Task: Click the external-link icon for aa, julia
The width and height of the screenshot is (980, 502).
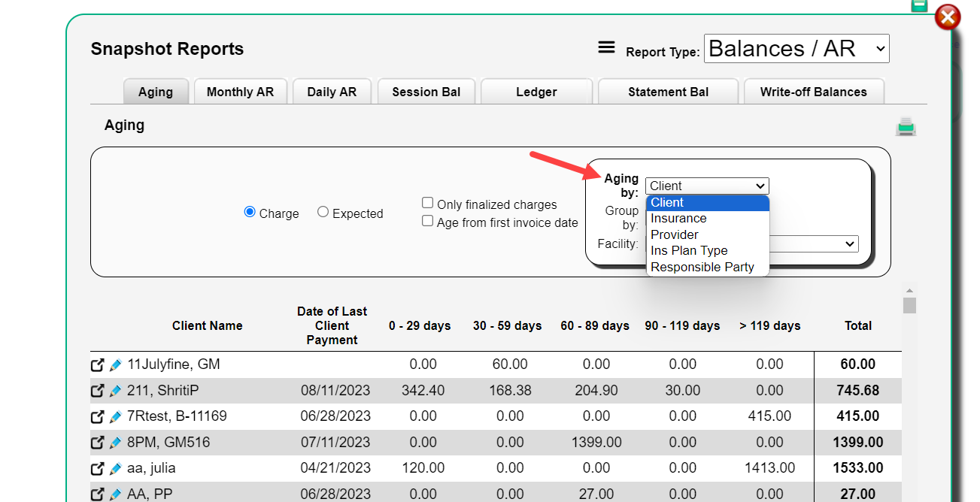Action: coord(97,468)
